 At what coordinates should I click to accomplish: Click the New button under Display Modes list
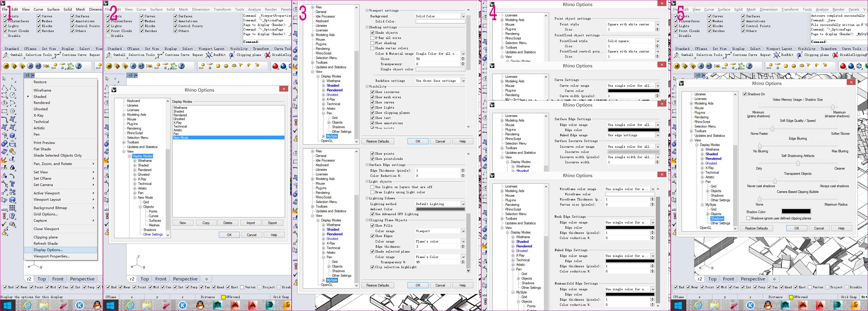183,223
